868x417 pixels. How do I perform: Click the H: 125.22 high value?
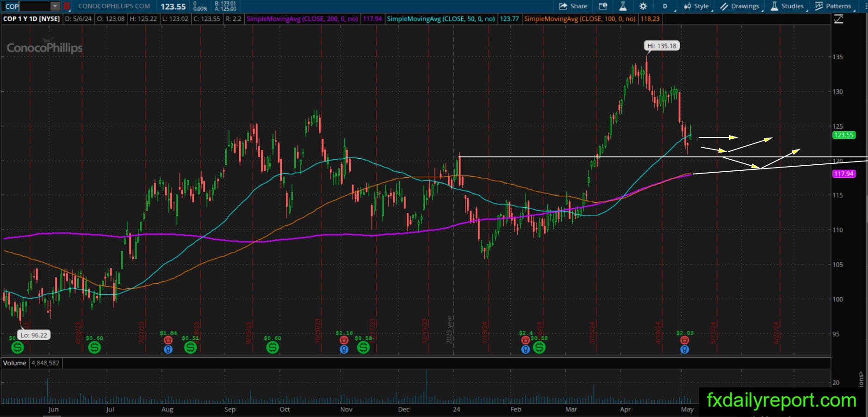coord(143,19)
